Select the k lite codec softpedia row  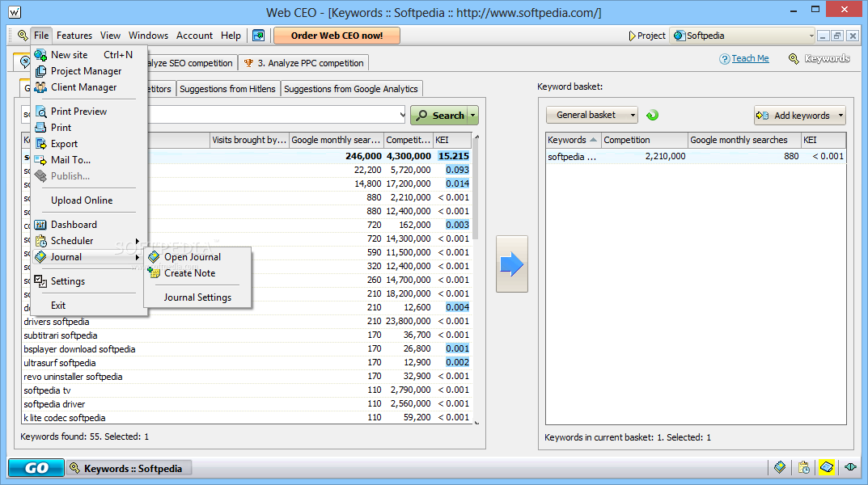[247, 418]
